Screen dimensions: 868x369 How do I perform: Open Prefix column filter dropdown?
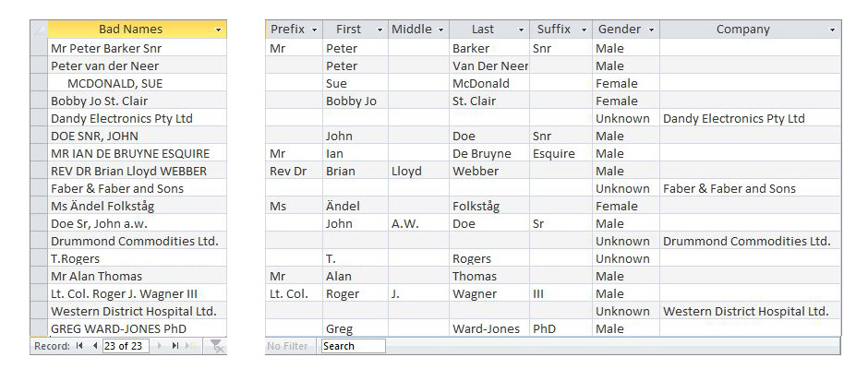click(x=314, y=30)
